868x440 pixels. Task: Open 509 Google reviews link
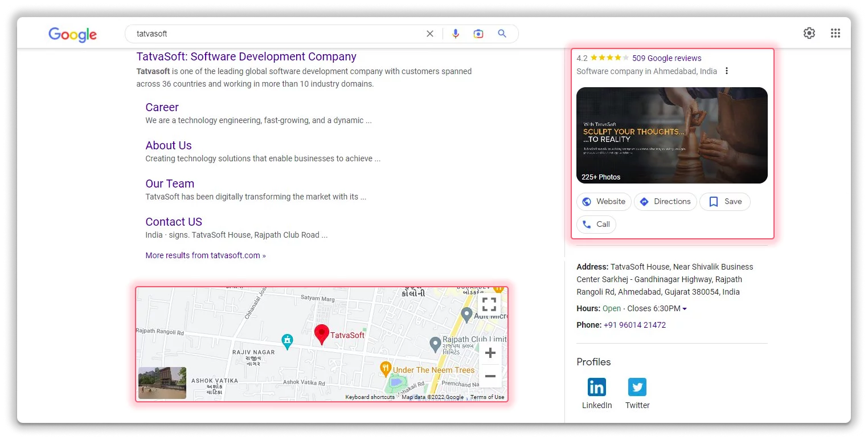click(666, 58)
